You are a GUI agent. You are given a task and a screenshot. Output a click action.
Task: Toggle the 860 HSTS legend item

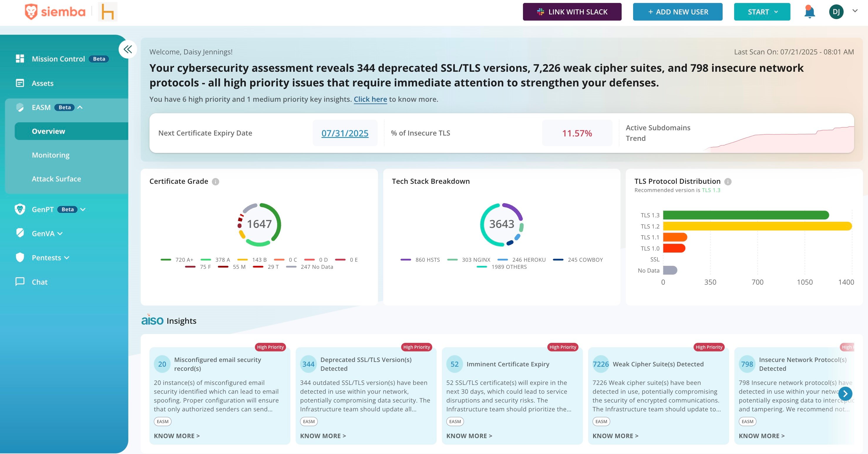click(x=420, y=260)
